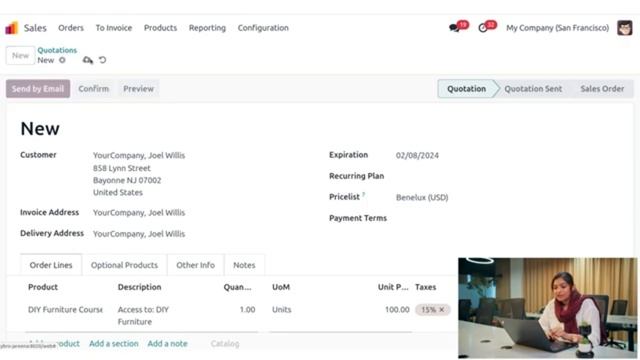Select the DIY Furniture Course product cell

click(x=65, y=310)
